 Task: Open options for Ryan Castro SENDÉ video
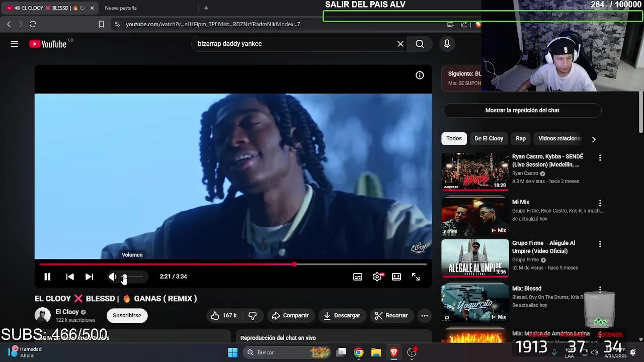(x=600, y=158)
